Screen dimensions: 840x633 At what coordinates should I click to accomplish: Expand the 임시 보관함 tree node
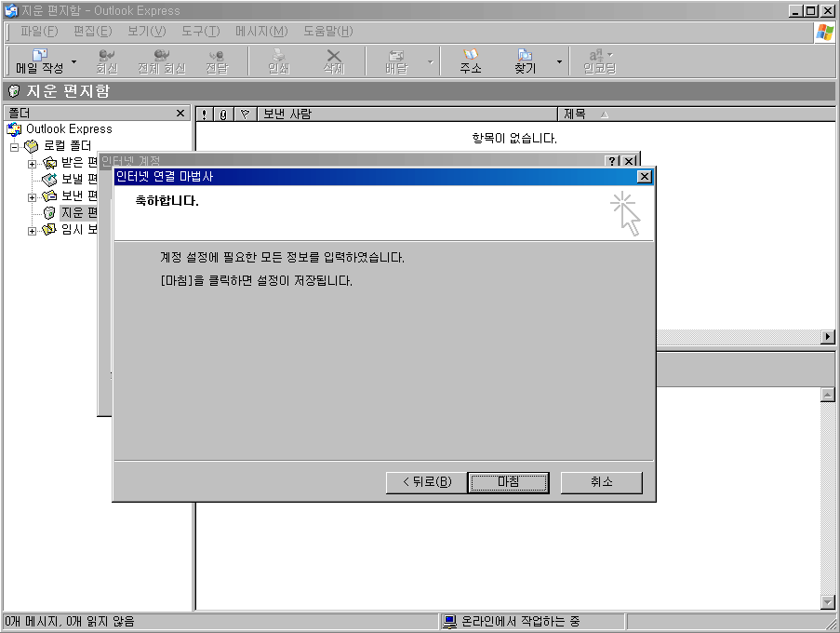pos(33,231)
